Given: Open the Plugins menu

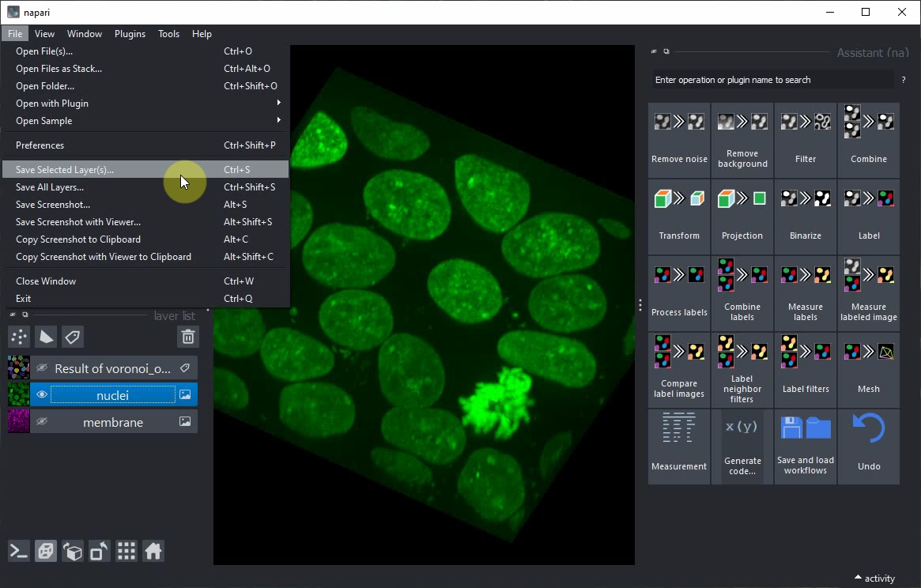Looking at the screenshot, I should point(130,34).
